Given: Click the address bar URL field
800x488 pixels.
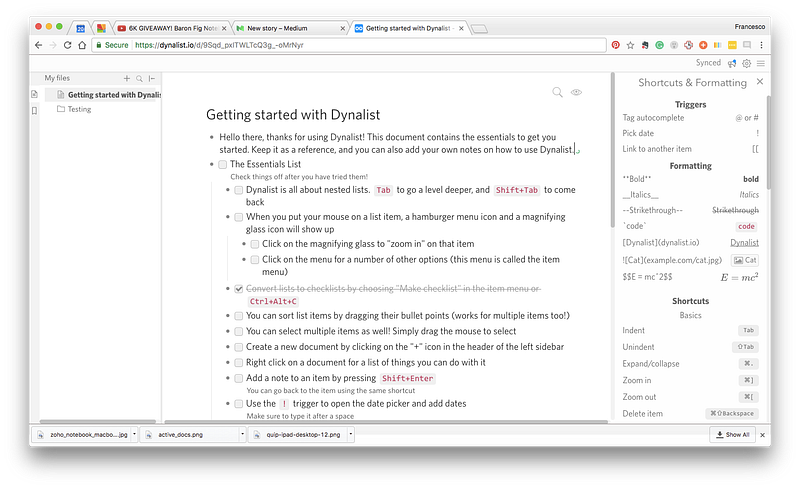Looking at the screenshot, I should pyautogui.click(x=349, y=45).
